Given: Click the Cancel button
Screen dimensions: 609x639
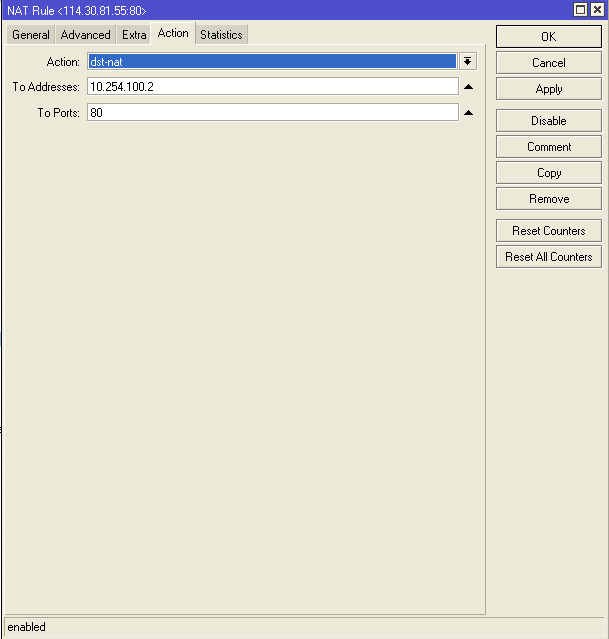Looking at the screenshot, I should coord(549,63).
